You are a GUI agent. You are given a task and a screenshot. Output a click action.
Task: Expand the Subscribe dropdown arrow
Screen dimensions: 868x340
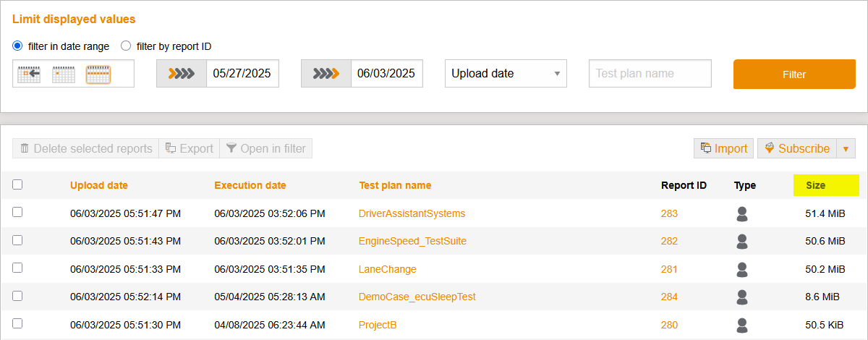coord(846,148)
